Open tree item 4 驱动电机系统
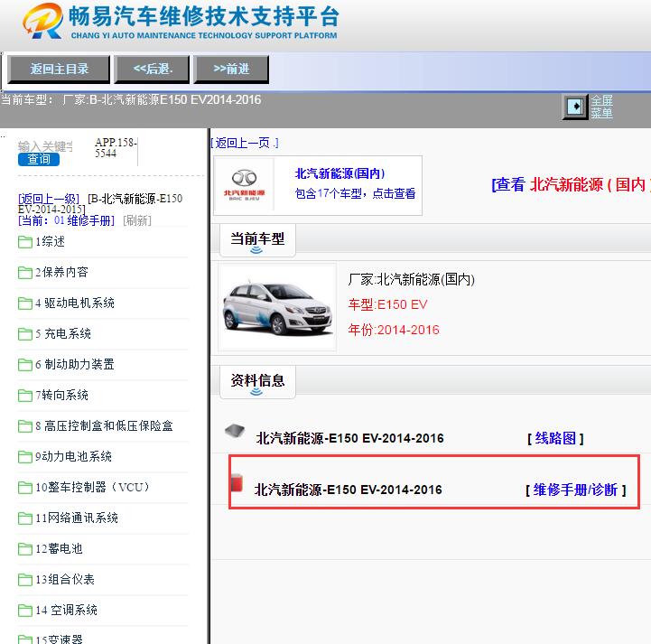Screen dimensions: 651x644 pos(75,303)
